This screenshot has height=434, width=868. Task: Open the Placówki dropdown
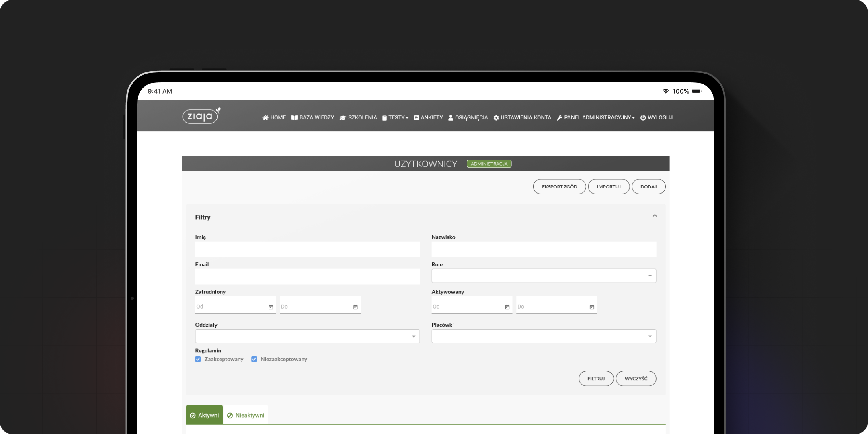650,336
